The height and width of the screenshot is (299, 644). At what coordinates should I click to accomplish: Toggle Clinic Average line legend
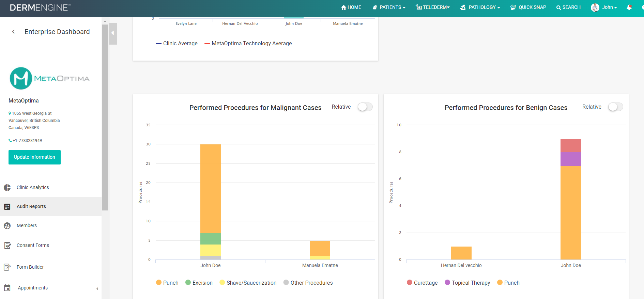pos(177,44)
